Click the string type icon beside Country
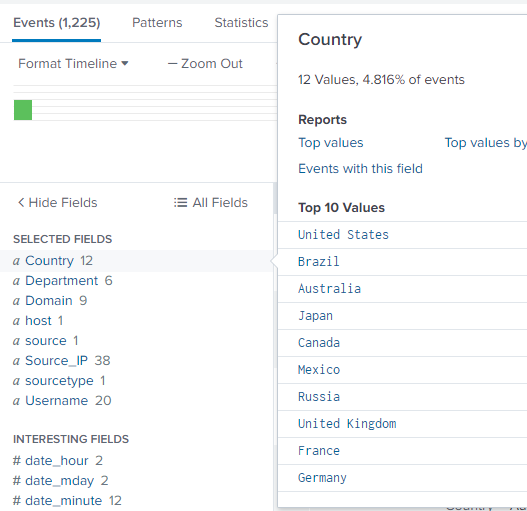Viewport: 527px width, 511px height. pyautogui.click(x=16, y=261)
